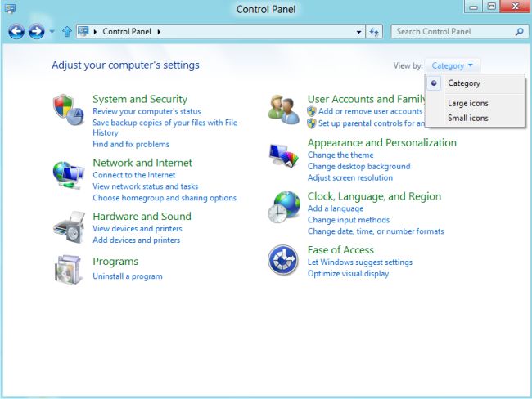Click the shield beside Add or remove user accounts
The height and width of the screenshot is (399, 532).
point(312,111)
